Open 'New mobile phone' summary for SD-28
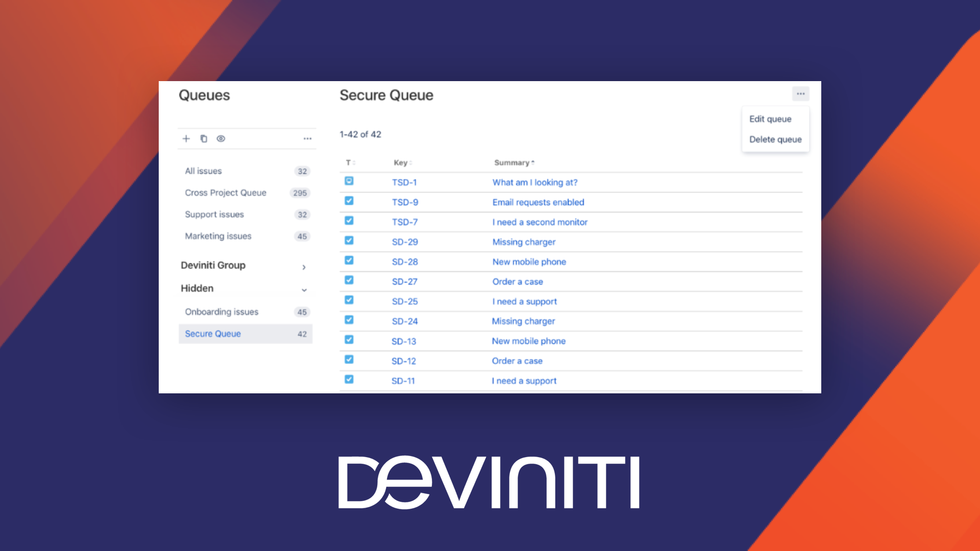Screen dimensions: 980x551 (529, 262)
